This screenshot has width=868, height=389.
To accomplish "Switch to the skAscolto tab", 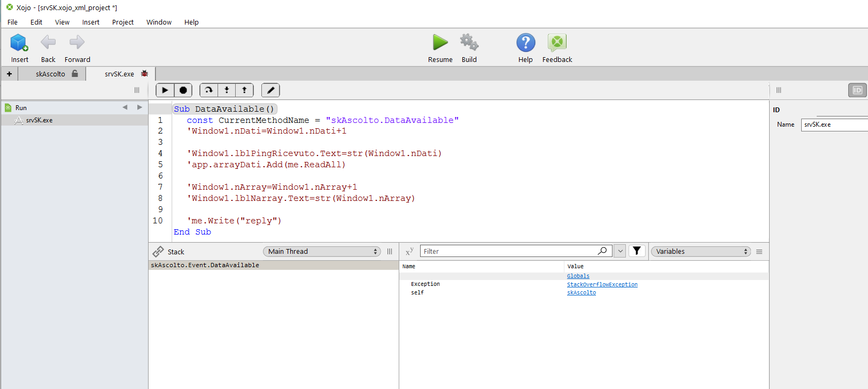I will point(51,74).
